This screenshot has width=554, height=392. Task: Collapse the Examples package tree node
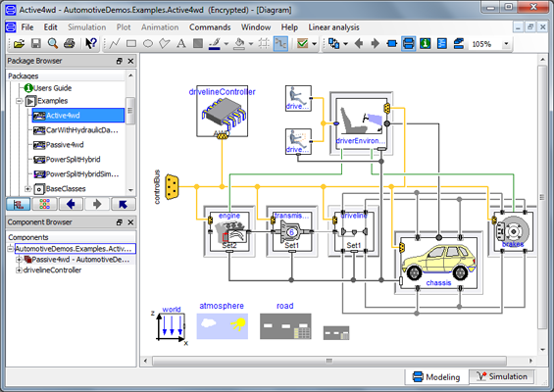click(19, 101)
